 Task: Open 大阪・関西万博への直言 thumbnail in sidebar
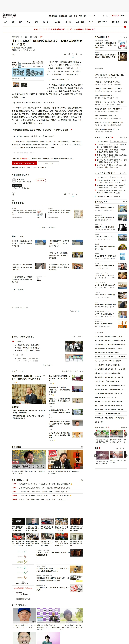122,45
